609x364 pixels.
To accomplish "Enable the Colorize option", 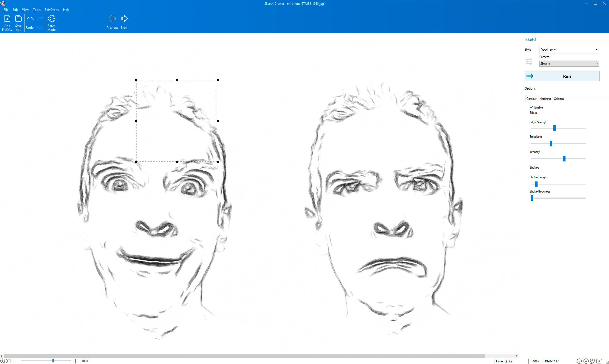I will (x=559, y=99).
